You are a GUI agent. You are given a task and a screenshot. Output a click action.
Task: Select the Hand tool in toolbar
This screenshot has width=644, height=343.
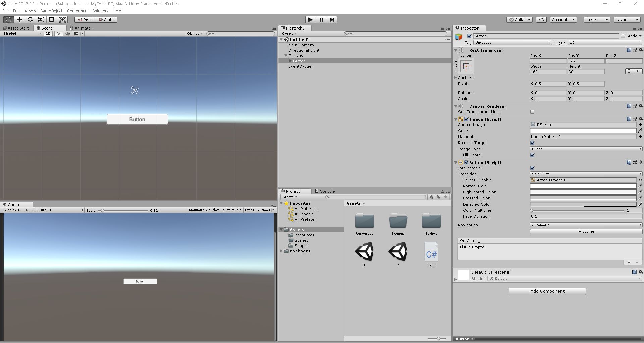tap(9, 20)
